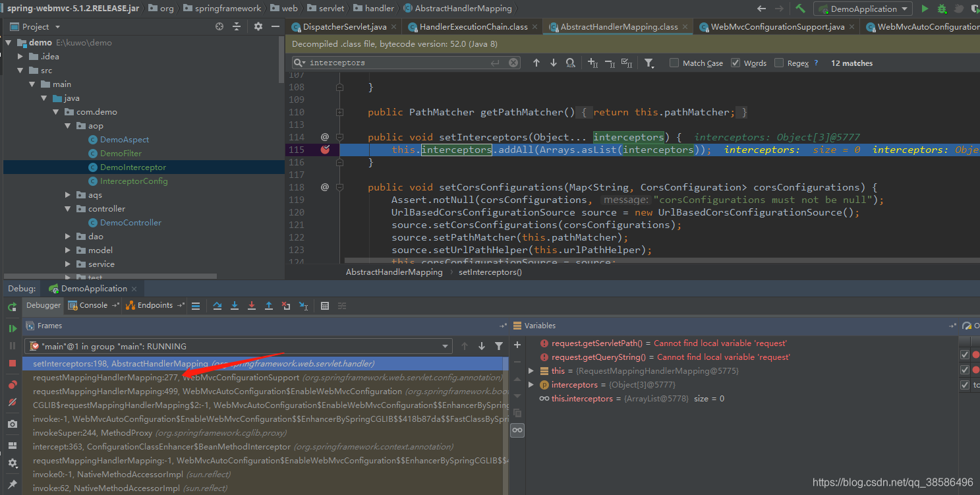
Task: Open DemoApplication run configuration dropdown
Action: [863, 9]
